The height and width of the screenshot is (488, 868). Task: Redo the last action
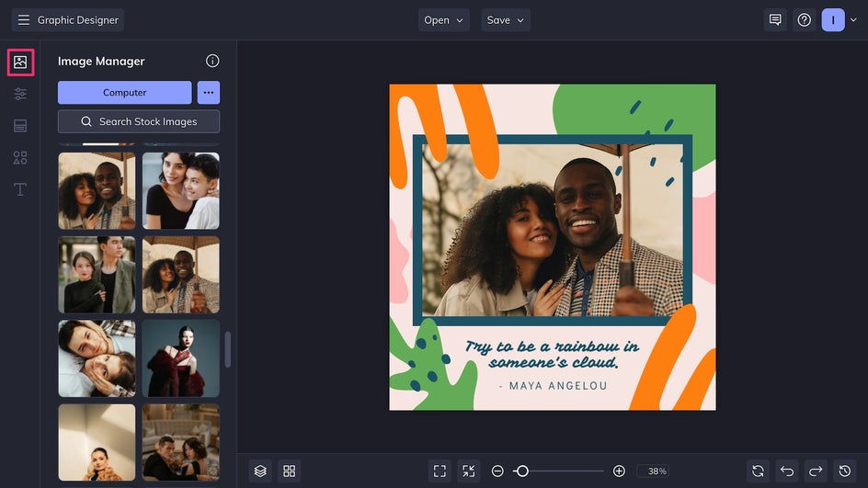[816, 471]
